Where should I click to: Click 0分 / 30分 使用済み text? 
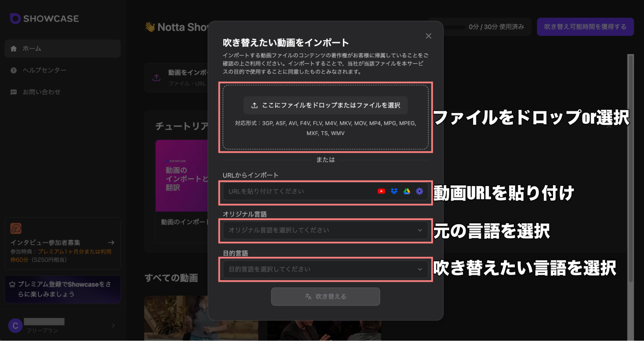coord(496,27)
